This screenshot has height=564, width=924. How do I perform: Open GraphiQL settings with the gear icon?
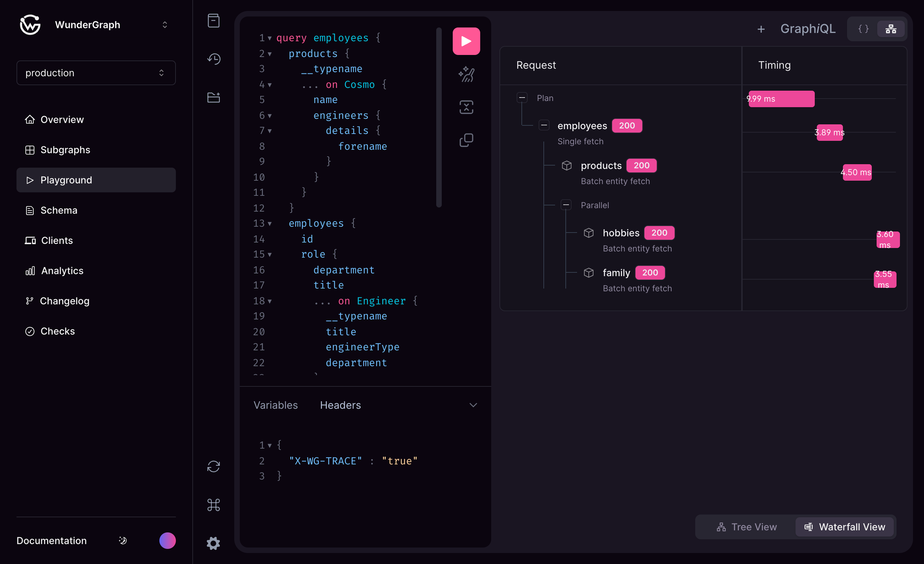click(x=213, y=543)
